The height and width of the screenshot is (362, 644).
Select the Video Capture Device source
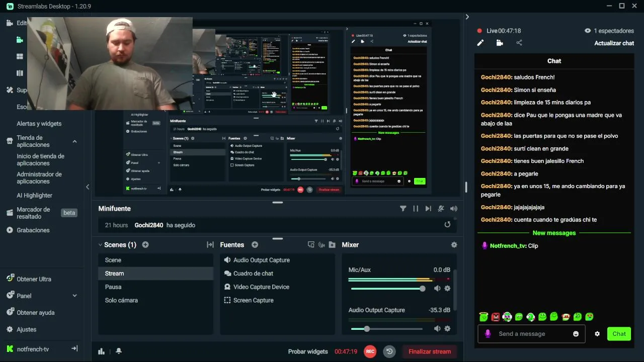pos(277,287)
